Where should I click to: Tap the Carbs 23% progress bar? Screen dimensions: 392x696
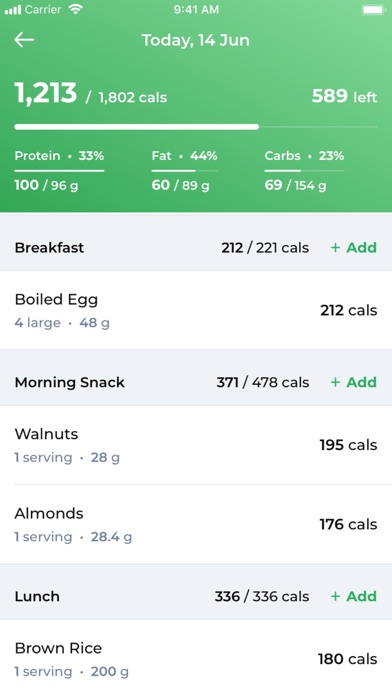[x=304, y=170]
